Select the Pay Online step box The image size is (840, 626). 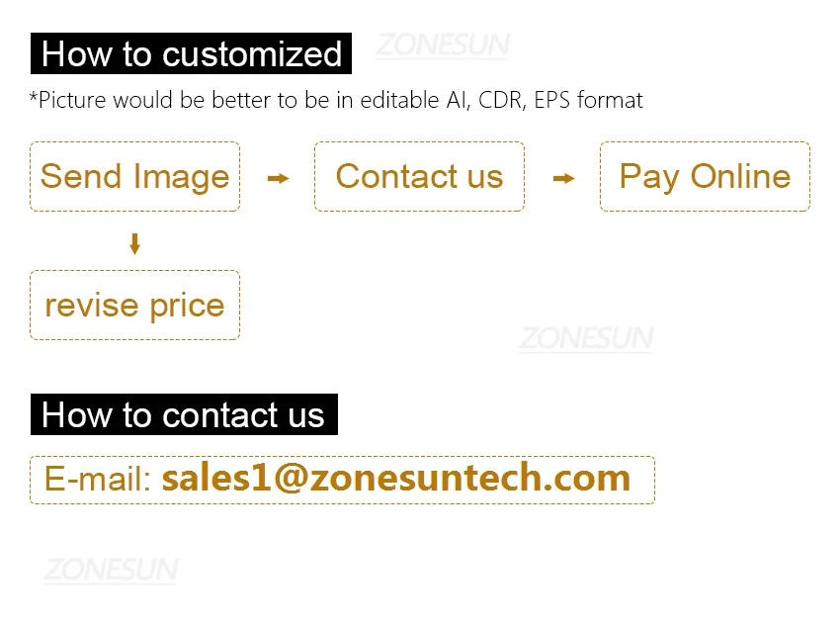click(x=705, y=177)
